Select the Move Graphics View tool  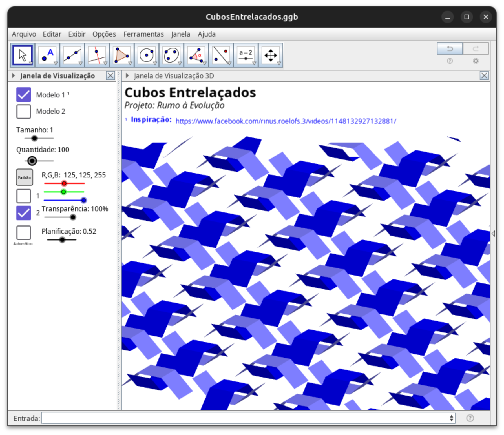point(271,55)
